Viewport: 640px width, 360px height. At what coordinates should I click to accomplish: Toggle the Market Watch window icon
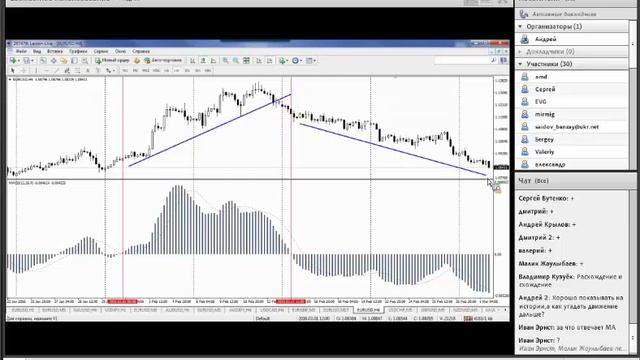43,61
